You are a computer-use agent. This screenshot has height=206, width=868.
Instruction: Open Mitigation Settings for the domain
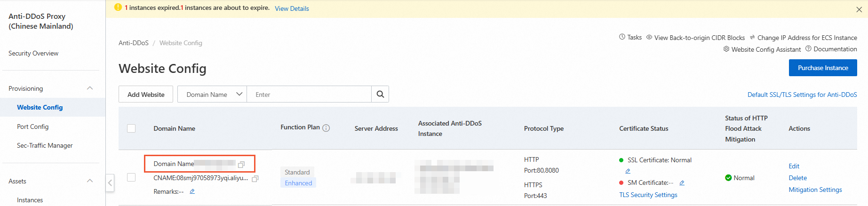click(x=815, y=190)
